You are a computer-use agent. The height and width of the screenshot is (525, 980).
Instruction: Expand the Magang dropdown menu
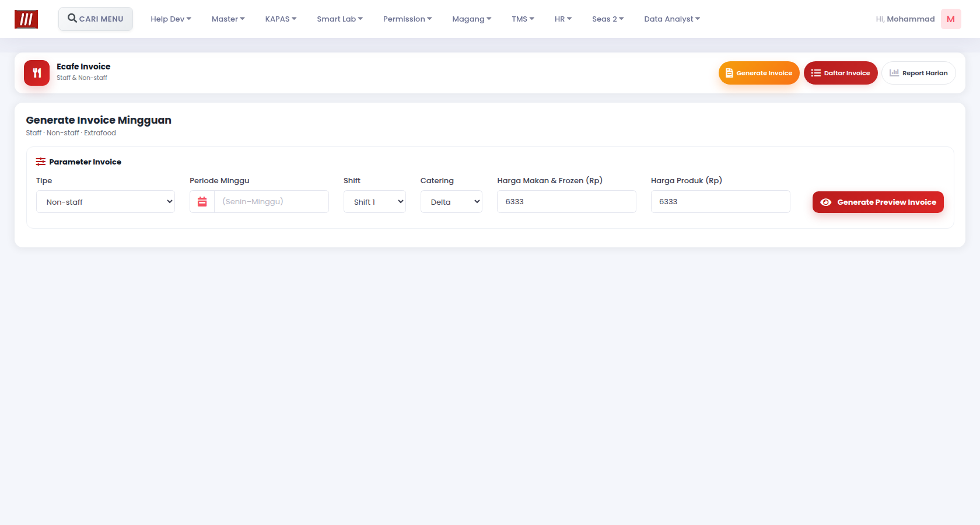pos(471,19)
